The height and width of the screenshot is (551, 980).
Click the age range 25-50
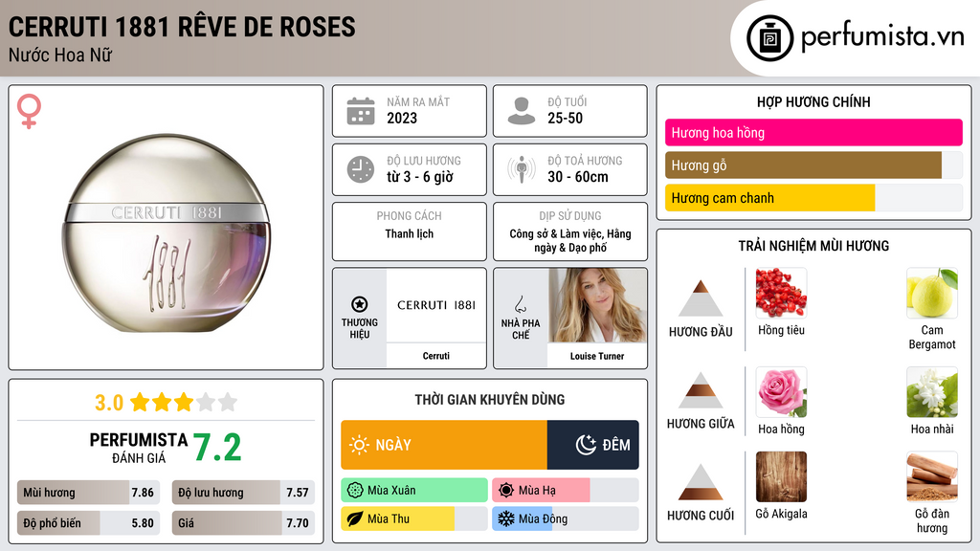pyautogui.click(x=565, y=118)
